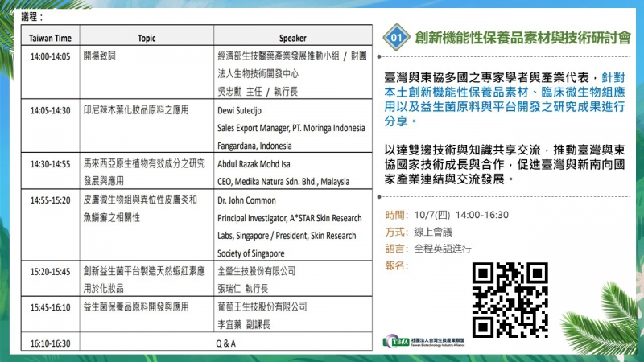Select the Speaker column header
This screenshot has height=362, width=644.
pyautogui.click(x=292, y=38)
